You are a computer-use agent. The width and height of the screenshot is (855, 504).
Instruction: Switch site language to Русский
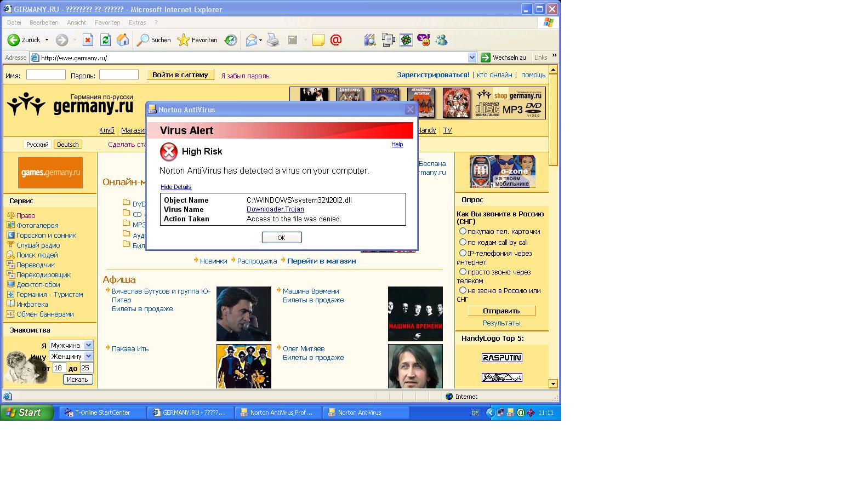point(38,145)
